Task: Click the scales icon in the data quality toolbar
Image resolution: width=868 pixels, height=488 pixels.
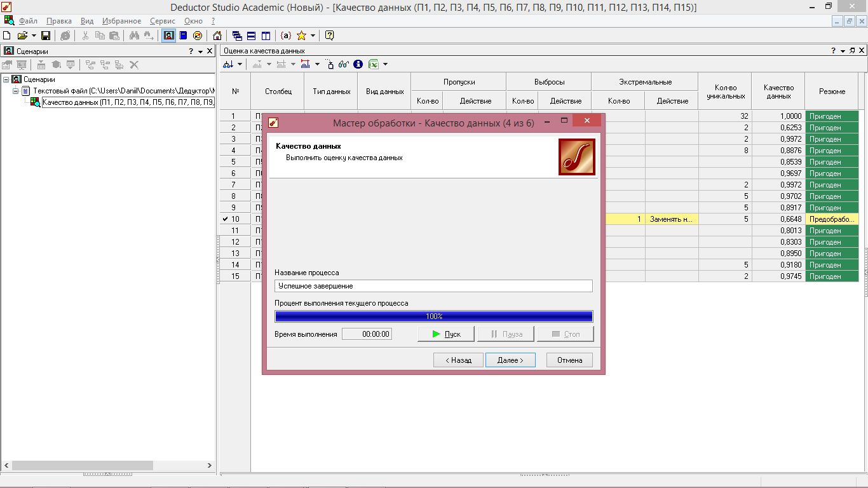Action: pyautogui.click(x=228, y=64)
